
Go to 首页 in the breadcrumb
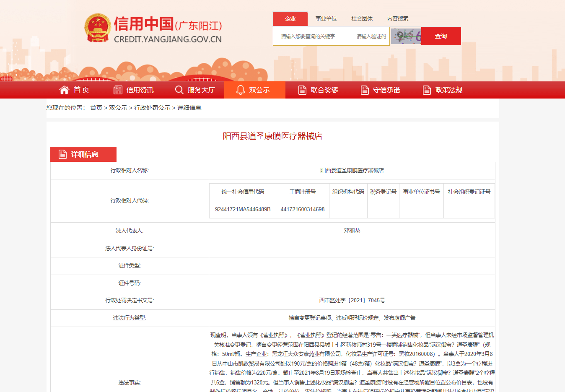point(96,108)
